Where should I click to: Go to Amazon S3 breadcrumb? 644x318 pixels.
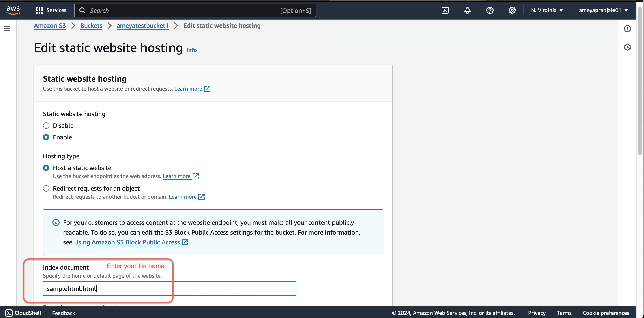click(50, 26)
